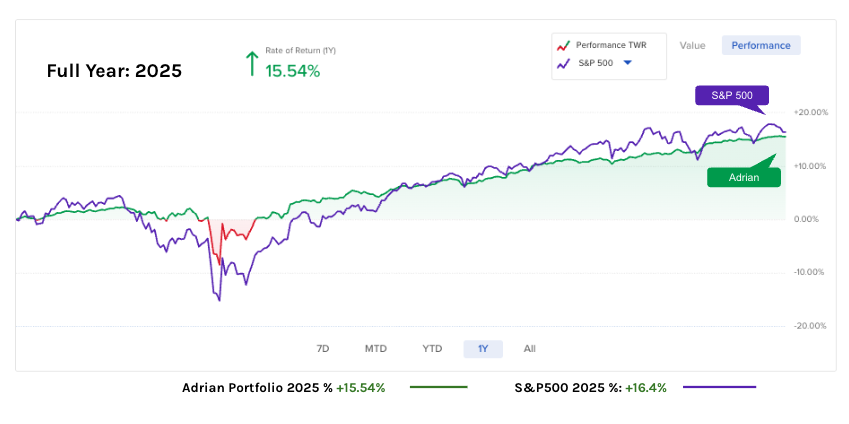Screen dimensions: 849x424
Task: Click the purple S&P 500 chart callout label
Action: 732,95
